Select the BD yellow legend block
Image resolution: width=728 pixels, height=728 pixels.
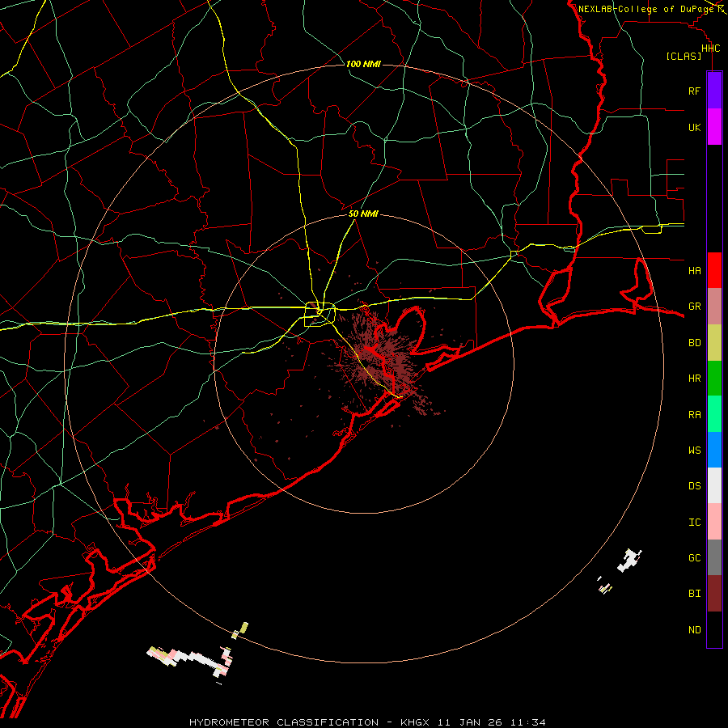point(714,342)
